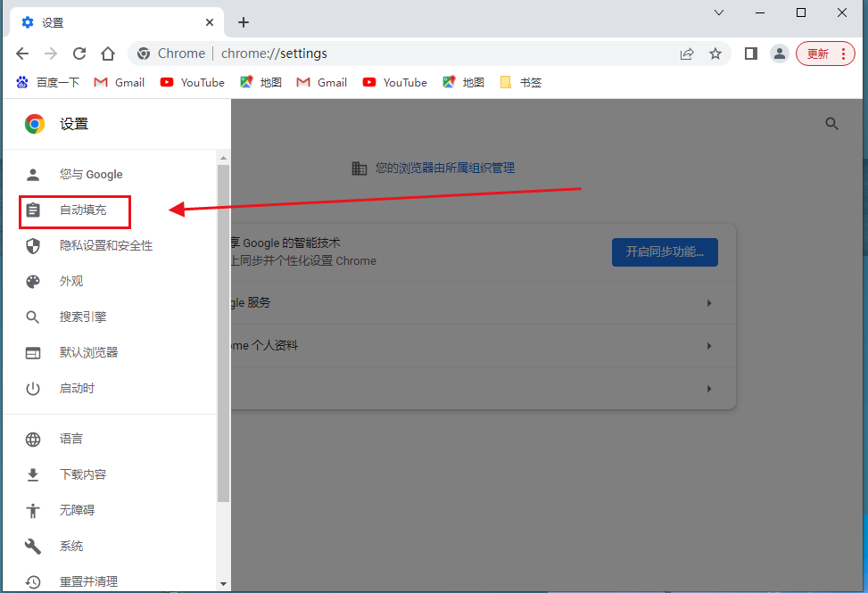Expand the Chrome 个人资料 row arrow
The height and width of the screenshot is (593, 868).
[x=709, y=346]
